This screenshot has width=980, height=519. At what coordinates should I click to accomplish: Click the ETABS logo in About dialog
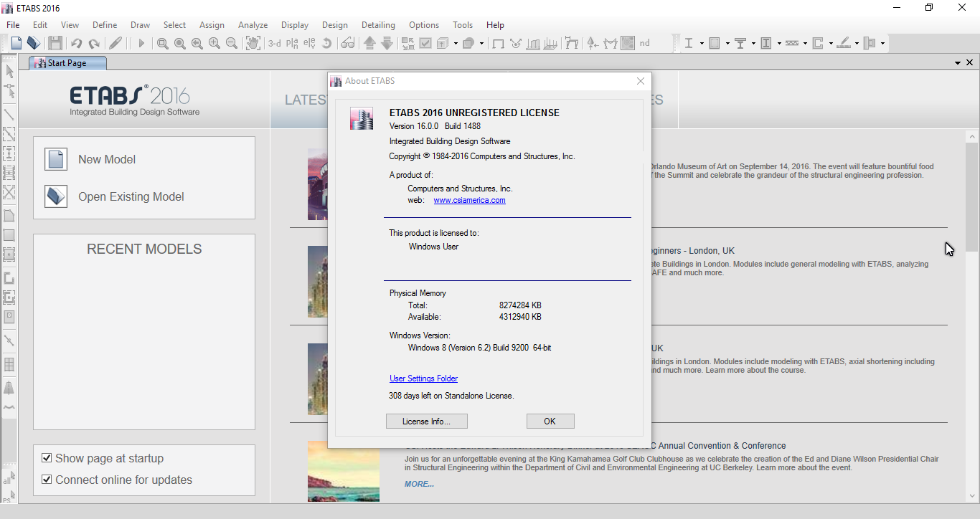click(362, 118)
